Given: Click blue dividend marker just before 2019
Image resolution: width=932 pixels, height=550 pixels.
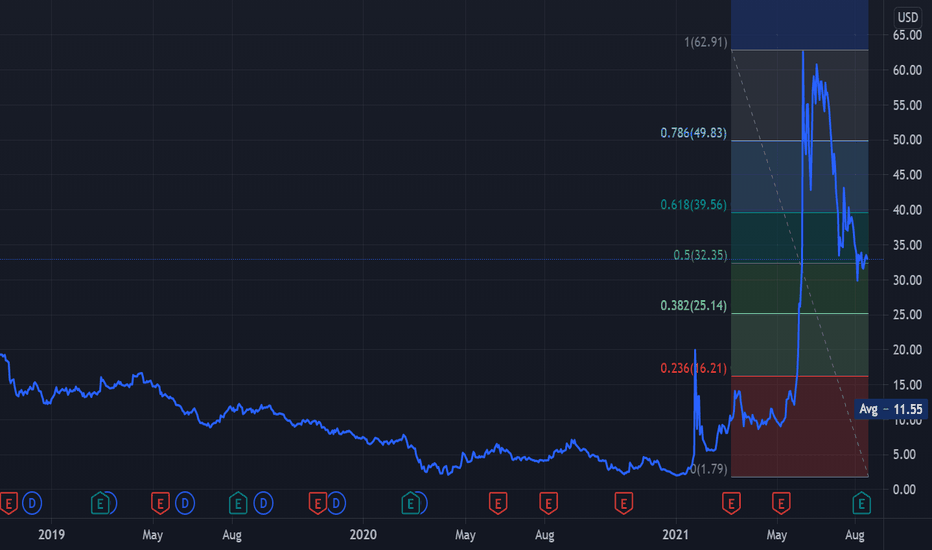Looking at the screenshot, I should tap(32, 504).
